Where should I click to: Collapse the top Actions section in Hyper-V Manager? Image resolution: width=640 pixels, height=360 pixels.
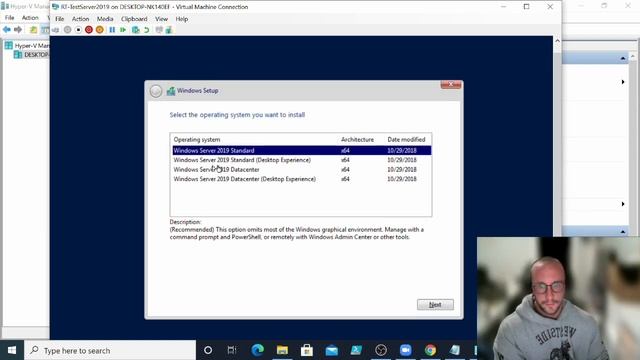[622, 58]
